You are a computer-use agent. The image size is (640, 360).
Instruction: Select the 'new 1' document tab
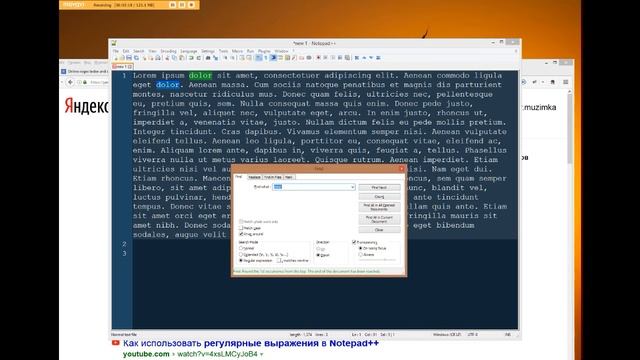coord(122,66)
